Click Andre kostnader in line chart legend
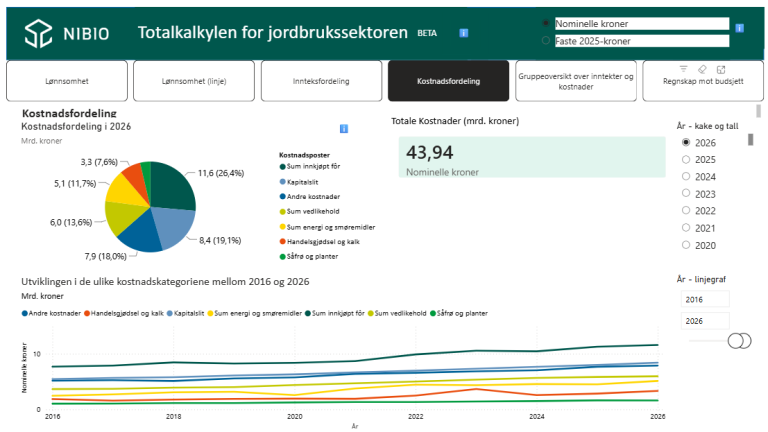Image resolution: width=768 pixels, height=432 pixels. pos(51,313)
